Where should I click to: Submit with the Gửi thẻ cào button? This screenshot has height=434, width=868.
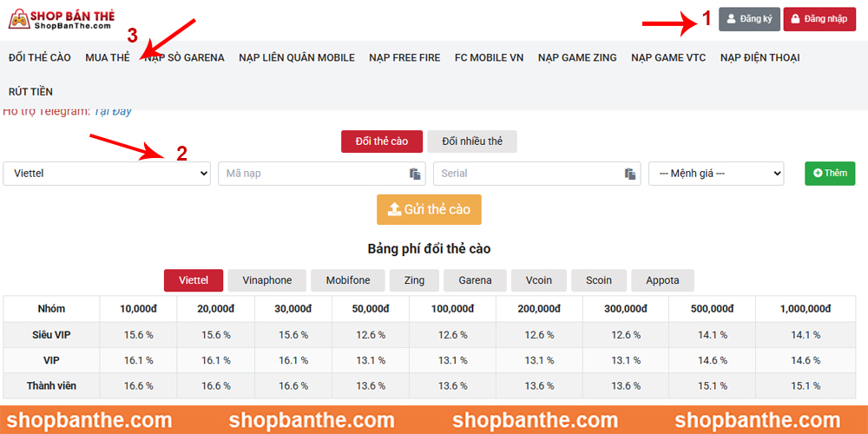click(429, 209)
